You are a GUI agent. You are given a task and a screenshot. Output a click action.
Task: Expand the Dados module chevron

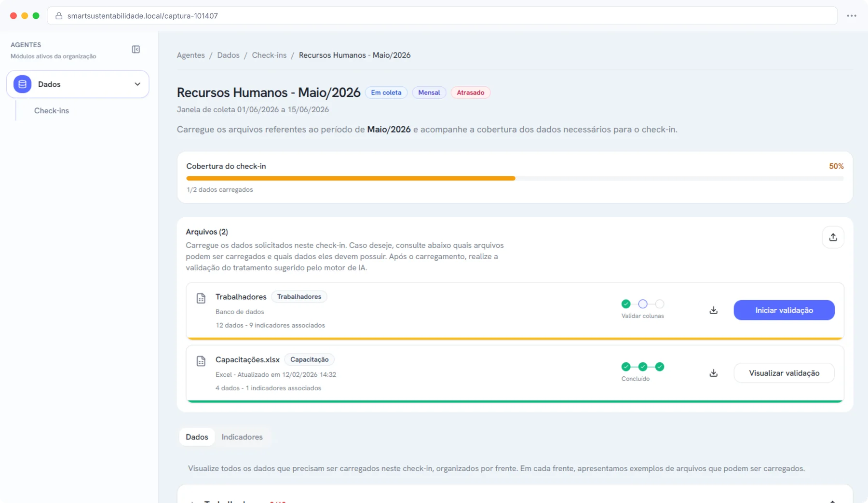click(137, 84)
